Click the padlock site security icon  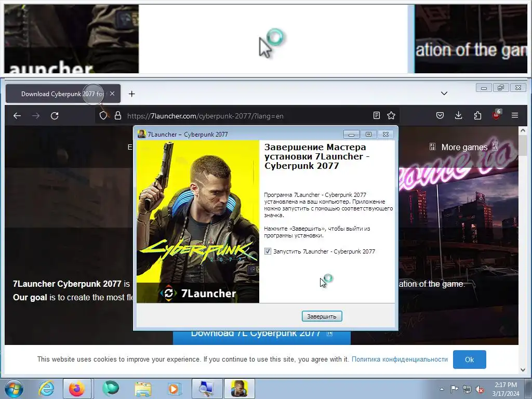pos(118,116)
